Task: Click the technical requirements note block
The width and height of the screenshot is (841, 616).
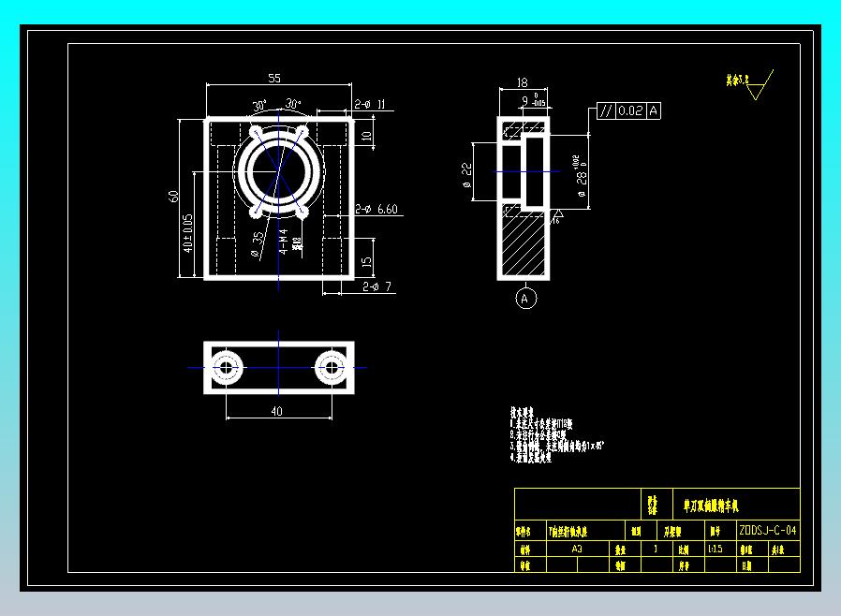Action: (556, 434)
